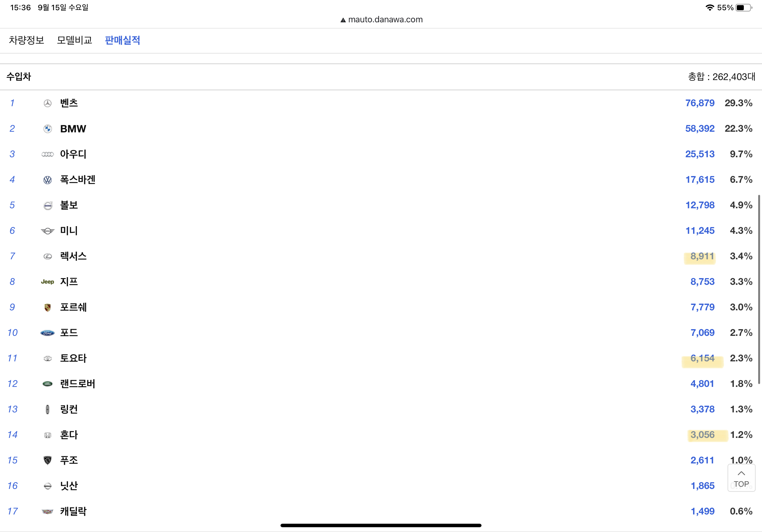Click highlighted sales figure 8,911
Screen dimensions: 762x532
[x=702, y=256]
